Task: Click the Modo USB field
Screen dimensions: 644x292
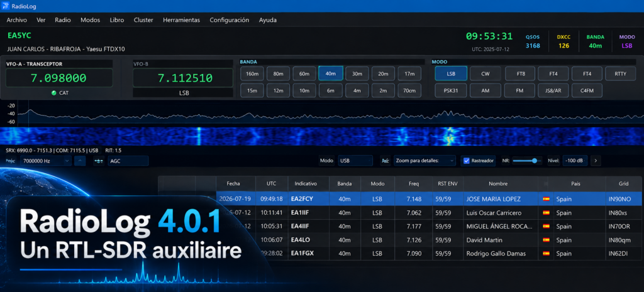Action: pos(355,161)
